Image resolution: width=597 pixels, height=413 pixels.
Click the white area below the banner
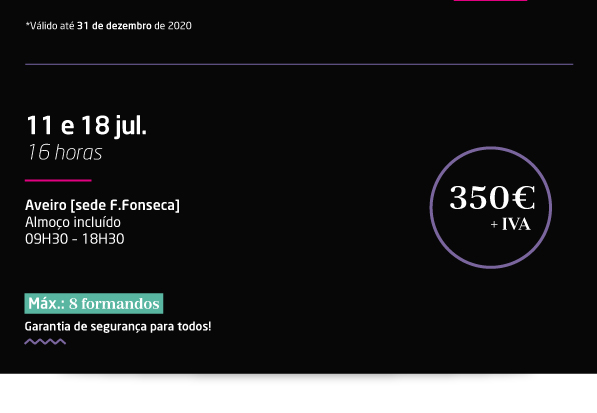tap(298, 394)
